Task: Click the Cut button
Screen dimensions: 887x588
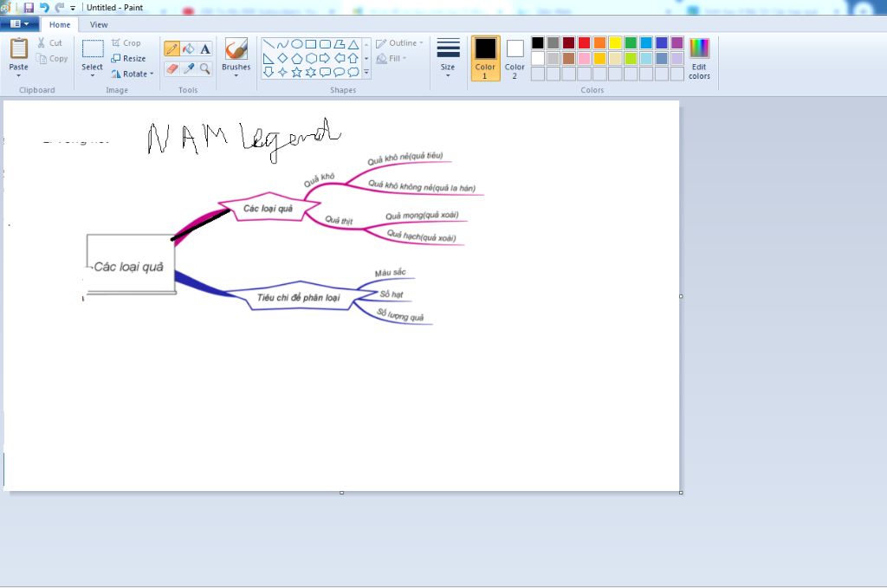Action: point(49,43)
